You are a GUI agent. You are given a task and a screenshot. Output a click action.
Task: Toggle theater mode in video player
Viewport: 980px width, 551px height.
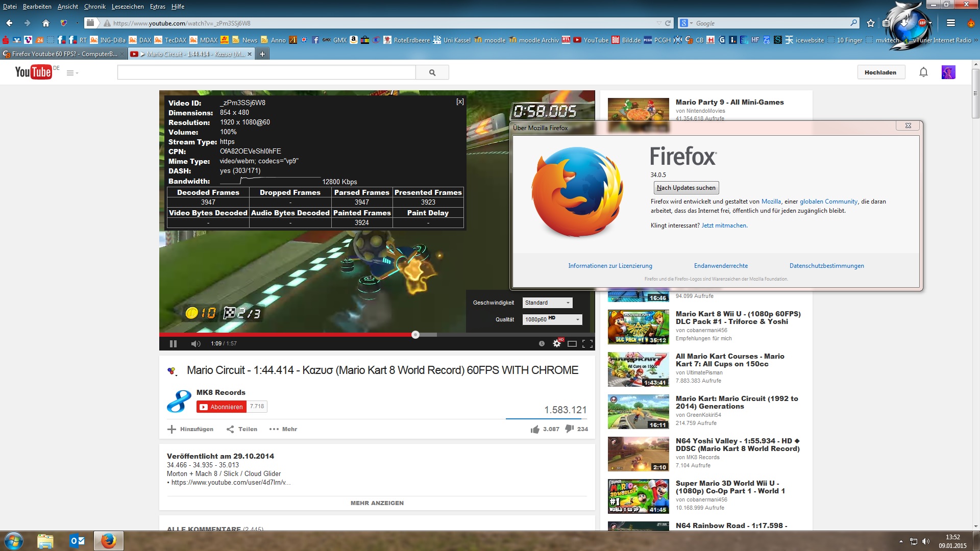pos(572,344)
